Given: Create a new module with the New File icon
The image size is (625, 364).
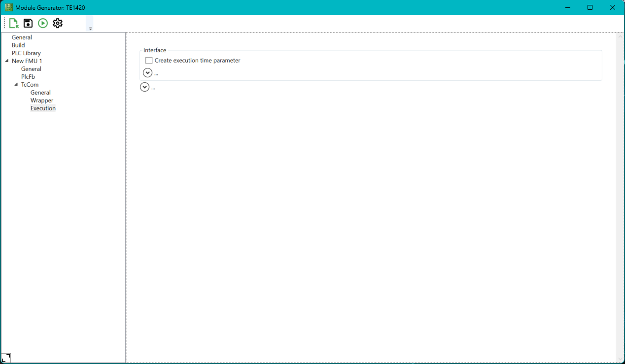Looking at the screenshot, I should point(13,23).
